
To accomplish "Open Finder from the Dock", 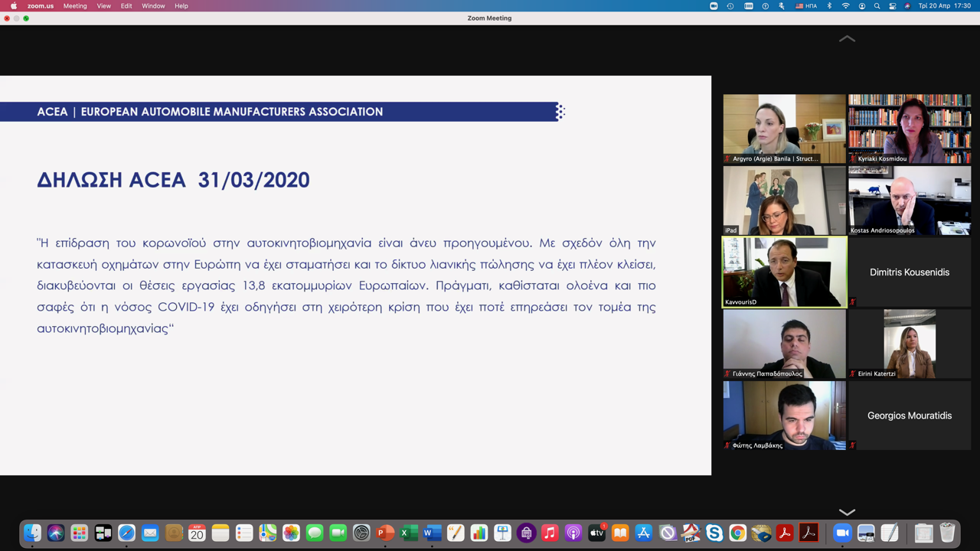I will click(32, 533).
